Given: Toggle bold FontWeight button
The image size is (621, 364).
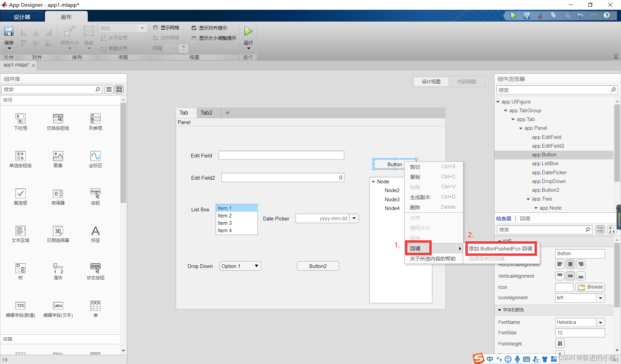Looking at the screenshot, I should click(560, 343).
